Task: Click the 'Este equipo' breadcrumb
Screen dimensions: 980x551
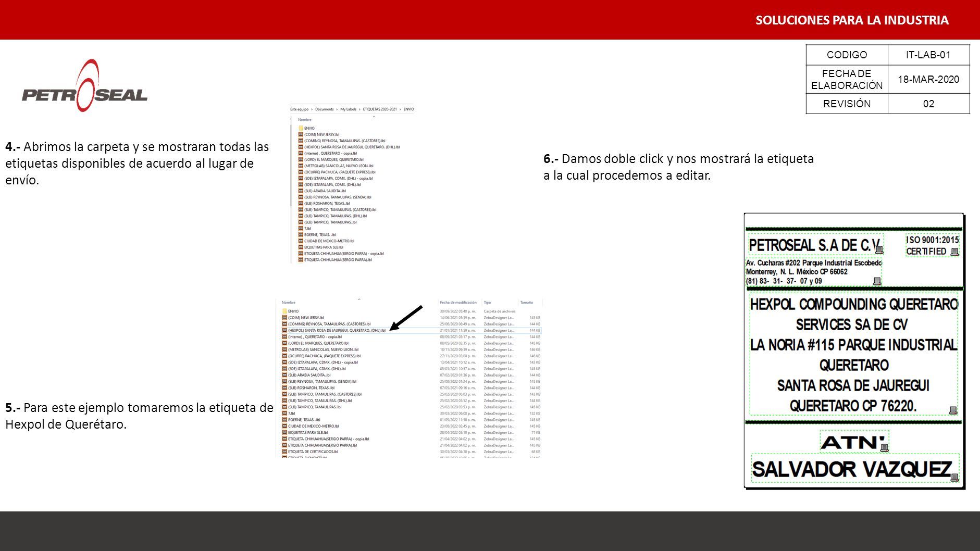Action: (x=300, y=109)
